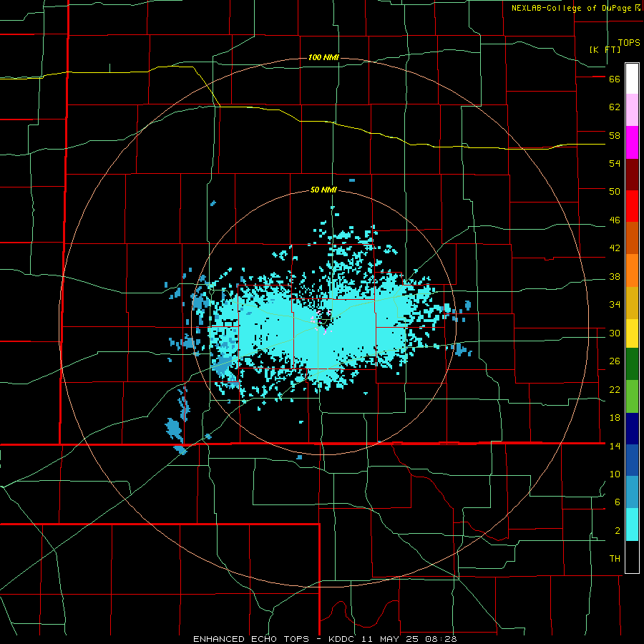
Task: Select the gold legend swatch
Action: [x=632, y=303]
